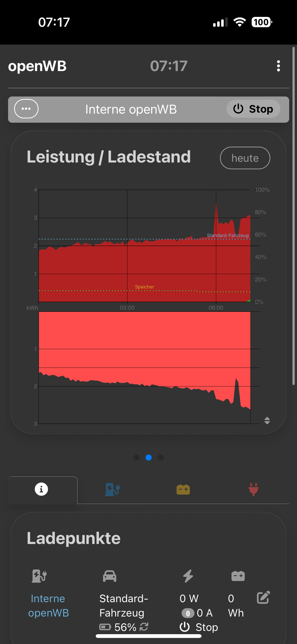
Task: Refresh the vehicle state of charge
Action: tap(144, 627)
